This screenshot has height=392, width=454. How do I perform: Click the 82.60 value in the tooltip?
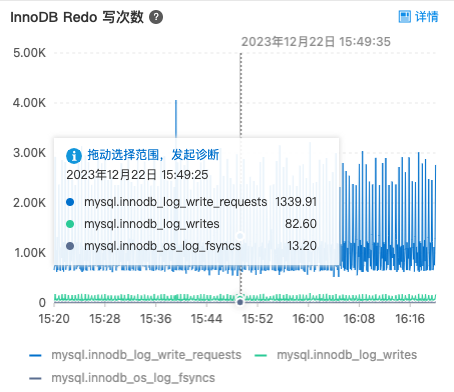pos(301,224)
